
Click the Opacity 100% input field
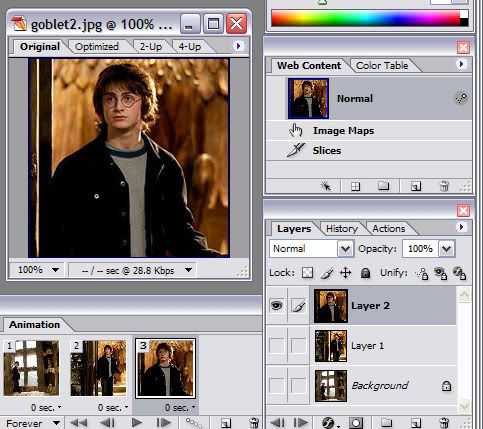[420, 249]
